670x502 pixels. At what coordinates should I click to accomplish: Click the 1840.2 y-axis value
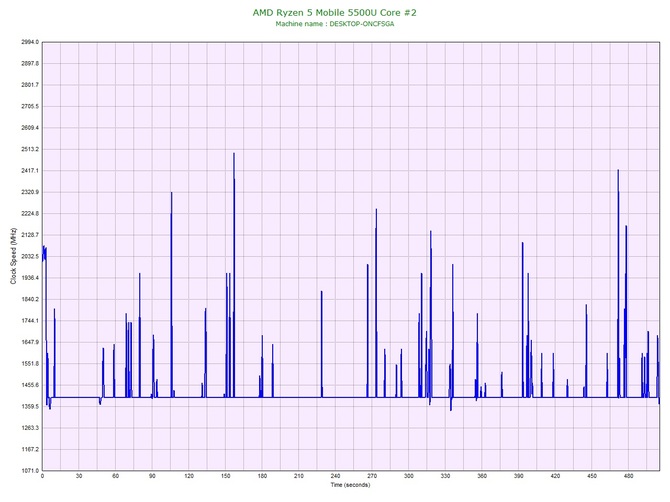[x=30, y=299]
